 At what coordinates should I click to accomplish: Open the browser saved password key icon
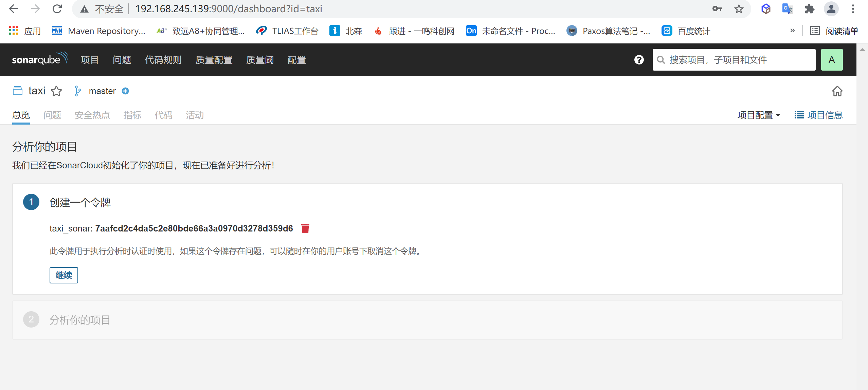pos(717,9)
